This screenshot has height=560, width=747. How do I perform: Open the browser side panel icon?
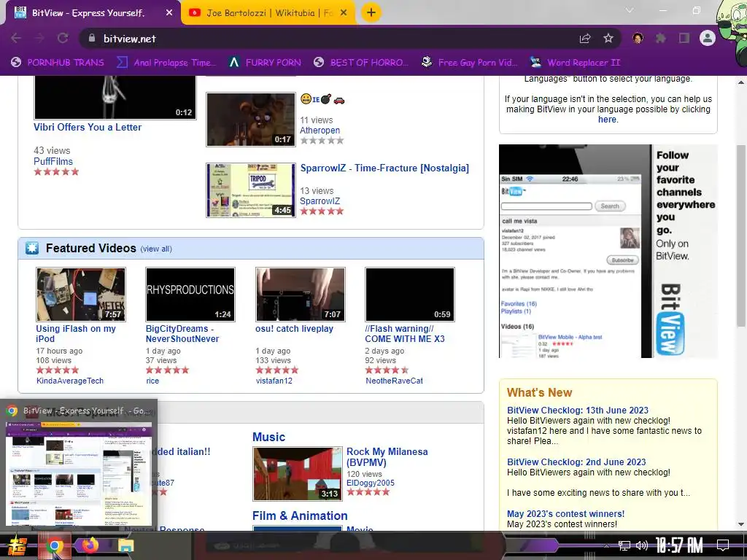coord(684,38)
